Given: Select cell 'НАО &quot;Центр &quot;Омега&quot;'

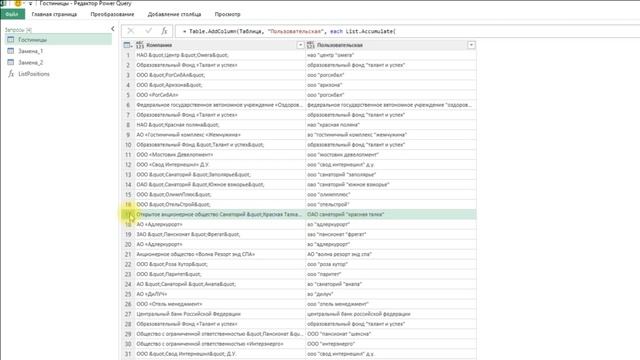Looking at the screenshot, I should click(x=220, y=55).
